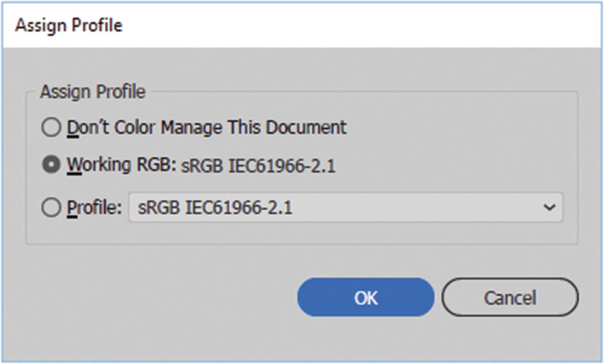Click empty gray area left of OK
The image size is (604, 364).
(165, 298)
